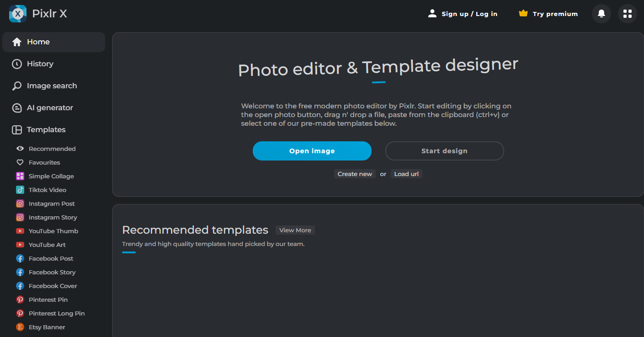
Task: Click the Recommended templates heading
Action: 195,230
